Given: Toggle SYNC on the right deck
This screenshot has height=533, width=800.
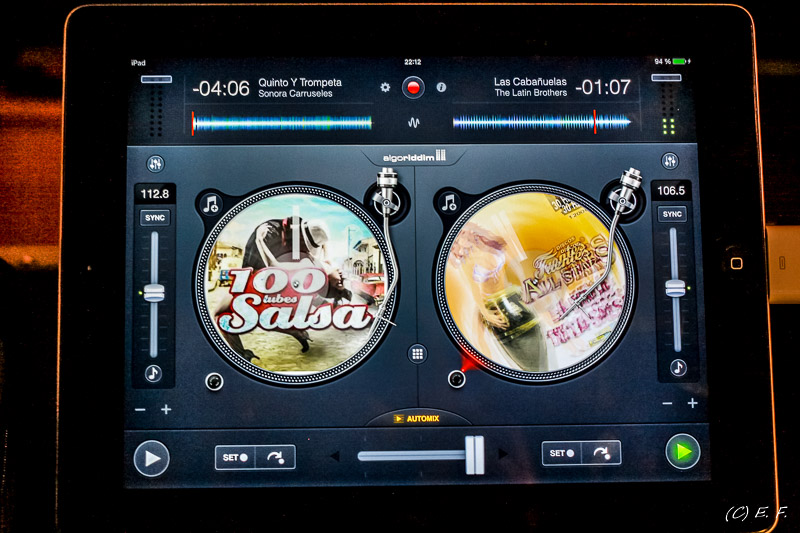Looking at the screenshot, I should click(672, 214).
